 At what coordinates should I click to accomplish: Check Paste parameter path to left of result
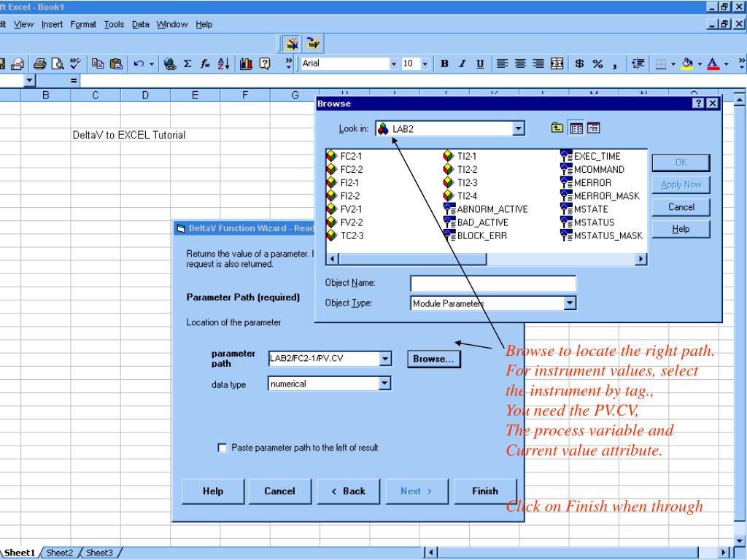[222, 448]
